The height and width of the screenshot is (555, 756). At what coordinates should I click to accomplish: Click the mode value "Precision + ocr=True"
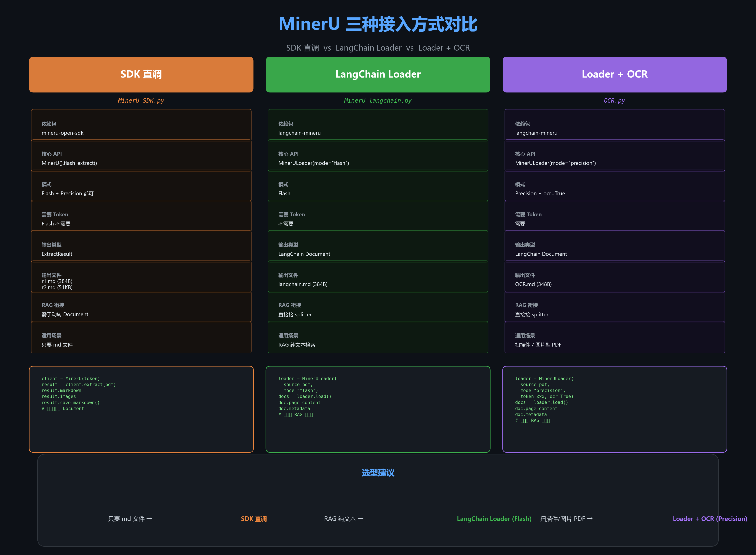tap(540, 194)
